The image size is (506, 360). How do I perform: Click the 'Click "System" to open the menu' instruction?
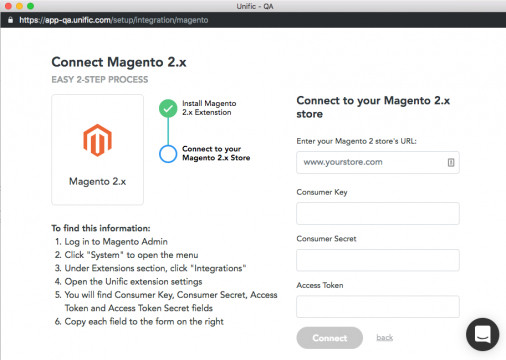(x=131, y=255)
